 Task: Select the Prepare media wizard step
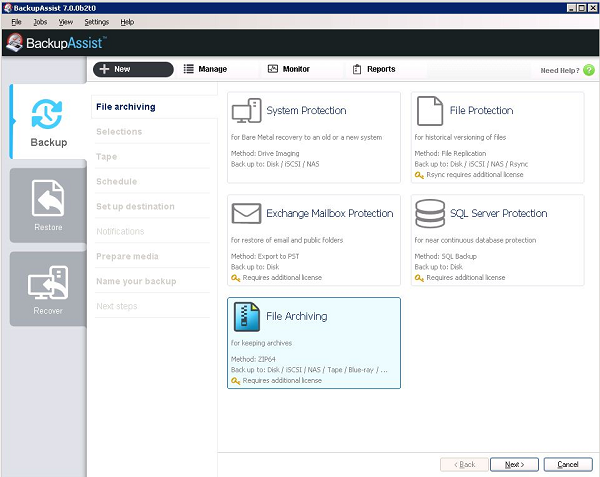click(152, 256)
